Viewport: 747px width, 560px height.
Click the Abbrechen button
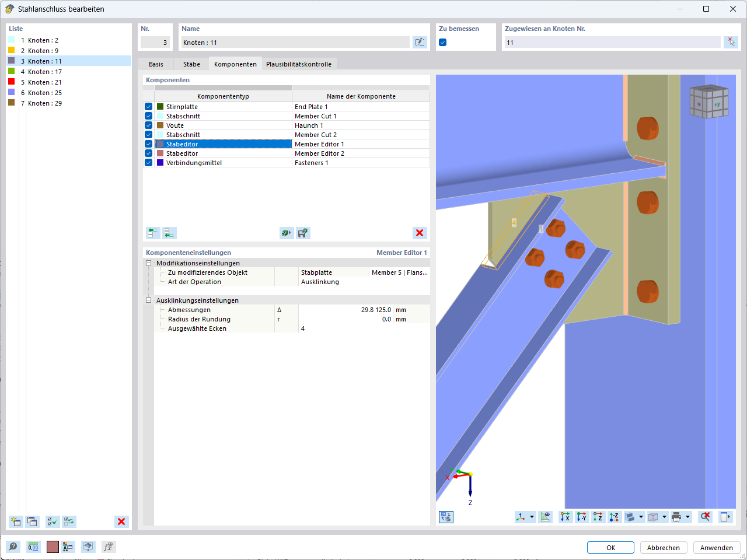(x=664, y=548)
